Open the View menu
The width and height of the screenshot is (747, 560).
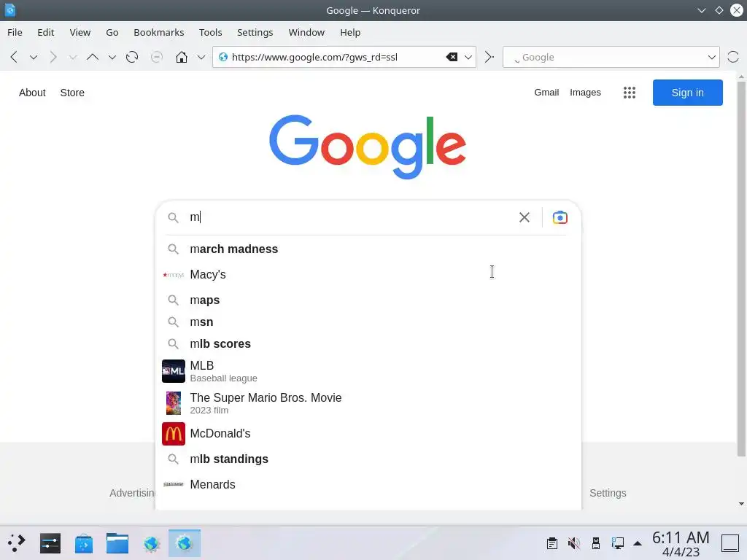point(80,32)
